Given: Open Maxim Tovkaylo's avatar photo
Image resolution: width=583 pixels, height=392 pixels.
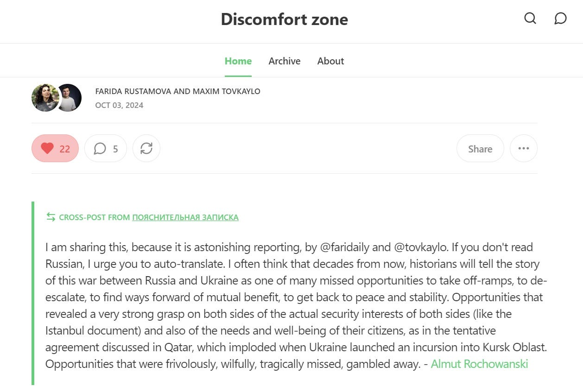Looking at the screenshot, I should [x=69, y=98].
